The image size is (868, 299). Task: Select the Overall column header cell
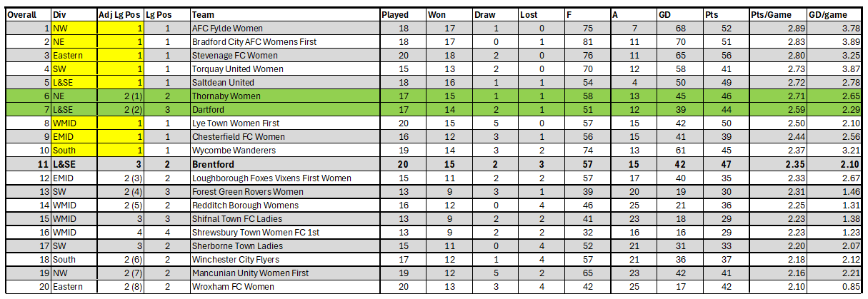point(27,14)
